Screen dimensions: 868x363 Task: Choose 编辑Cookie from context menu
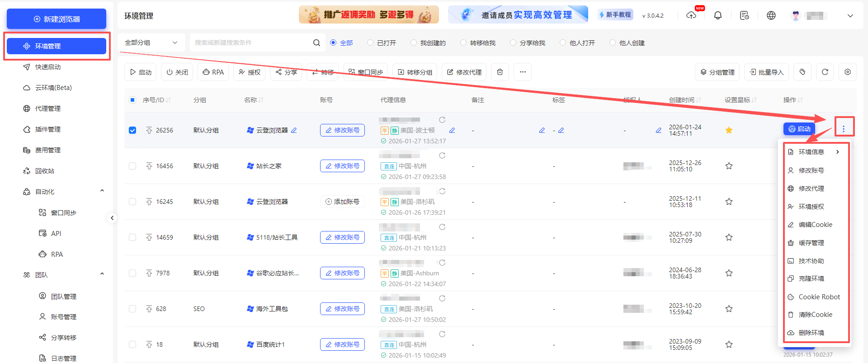816,225
